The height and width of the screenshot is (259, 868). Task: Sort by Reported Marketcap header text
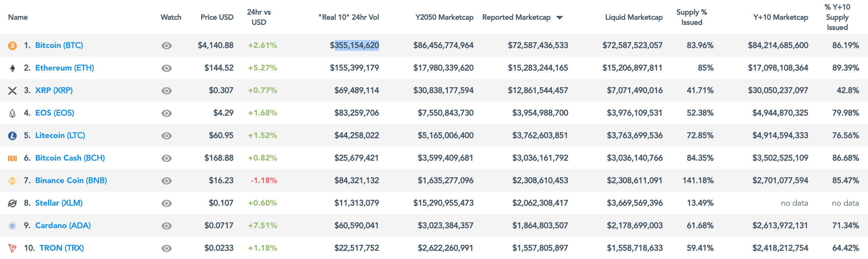(x=517, y=17)
